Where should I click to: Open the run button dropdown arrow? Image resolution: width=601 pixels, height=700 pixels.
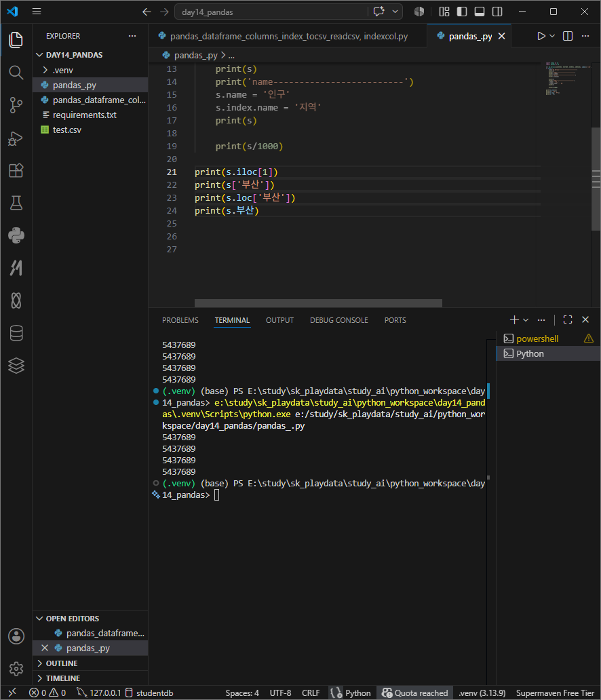coord(552,36)
